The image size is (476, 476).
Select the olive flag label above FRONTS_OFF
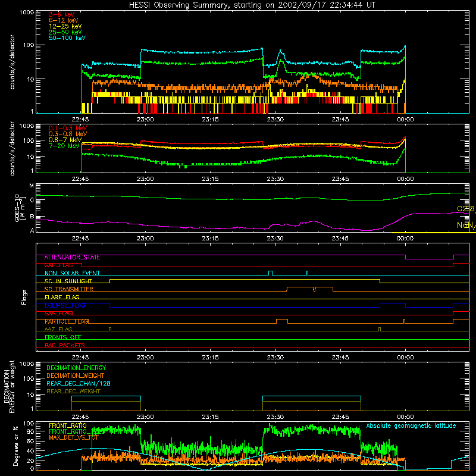tap(58, 329)
